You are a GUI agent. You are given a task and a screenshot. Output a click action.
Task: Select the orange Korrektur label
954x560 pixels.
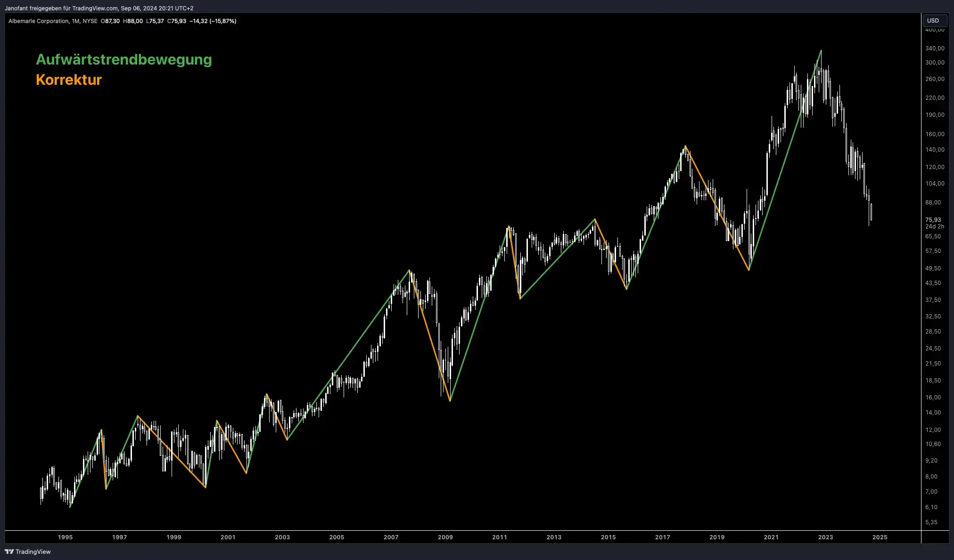pyautogui.click(x=69, y=80)
